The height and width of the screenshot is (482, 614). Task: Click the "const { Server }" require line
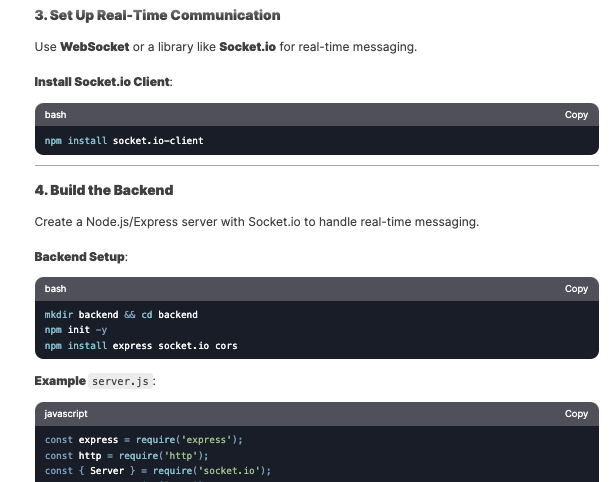click(158, 471)
